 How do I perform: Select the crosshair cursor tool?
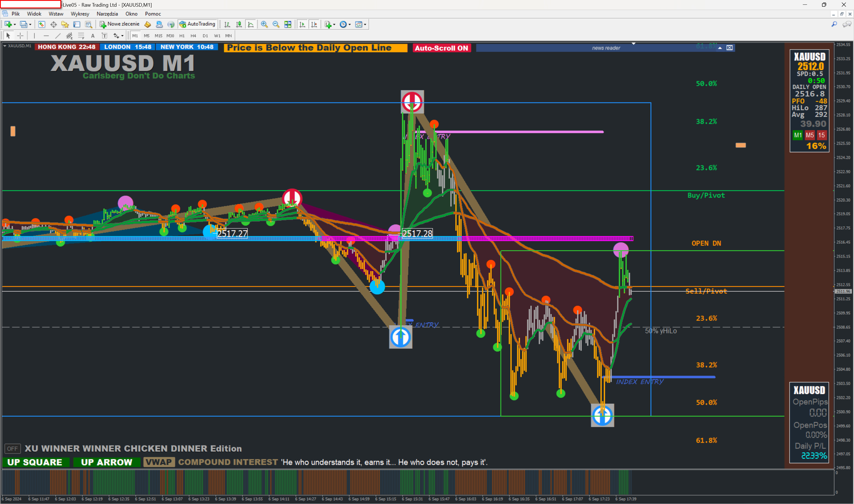click(20, 36)
